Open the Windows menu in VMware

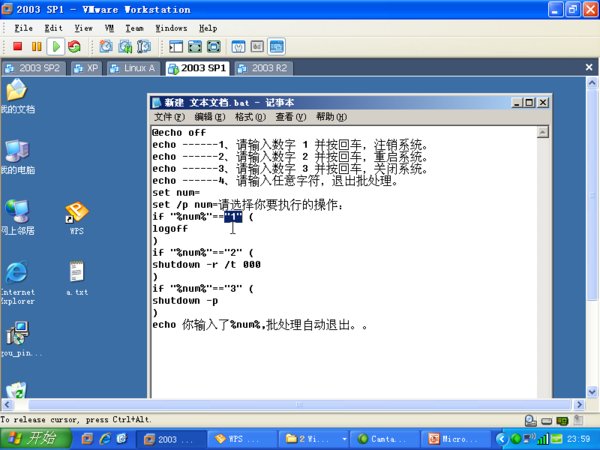coord(171,28)
